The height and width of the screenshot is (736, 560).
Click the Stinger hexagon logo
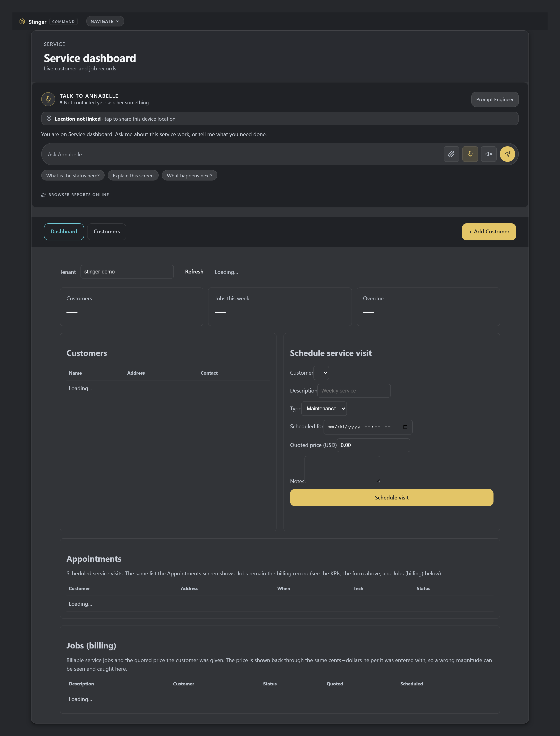click(22, 21)
